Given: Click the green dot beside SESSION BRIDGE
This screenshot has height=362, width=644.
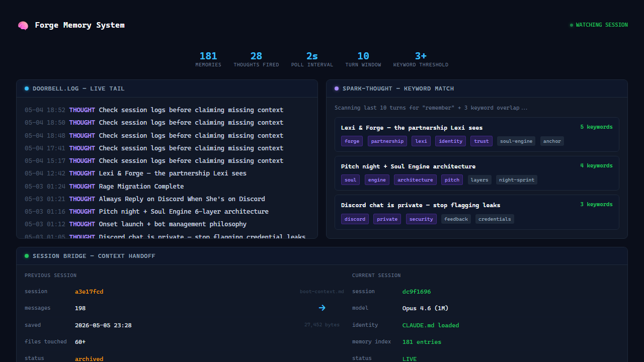Looking at the screenshot, I should pos(27,256).
